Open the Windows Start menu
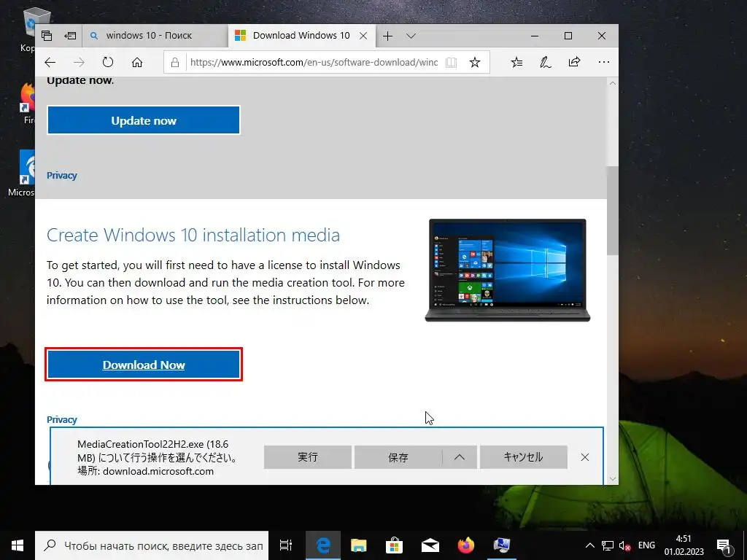 (18, 545)
